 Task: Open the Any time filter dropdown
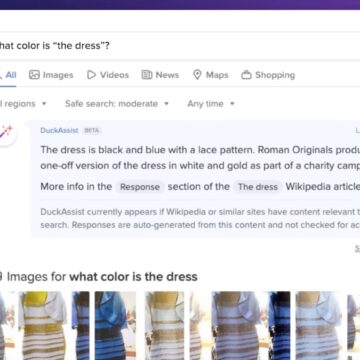tap(211, 104)
